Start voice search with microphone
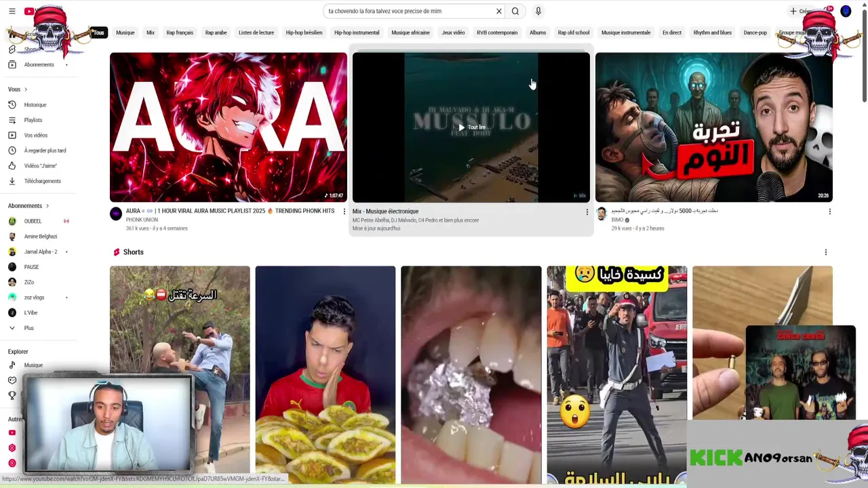The image size is (868, 488). 538,11
